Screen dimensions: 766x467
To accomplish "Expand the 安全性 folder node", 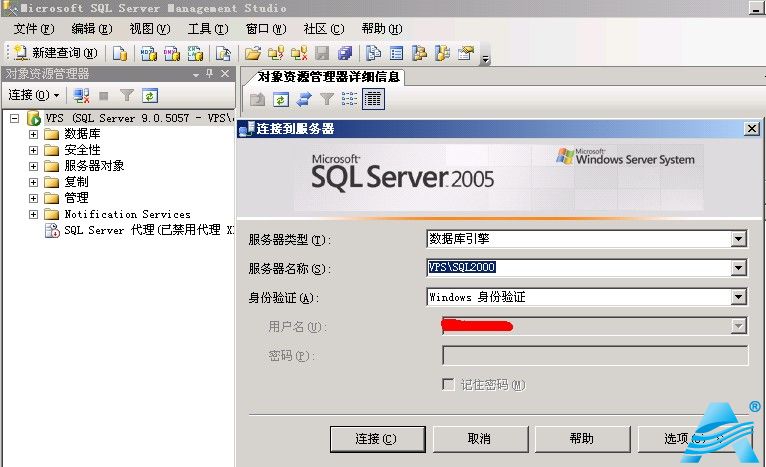I will pos(33,150).
